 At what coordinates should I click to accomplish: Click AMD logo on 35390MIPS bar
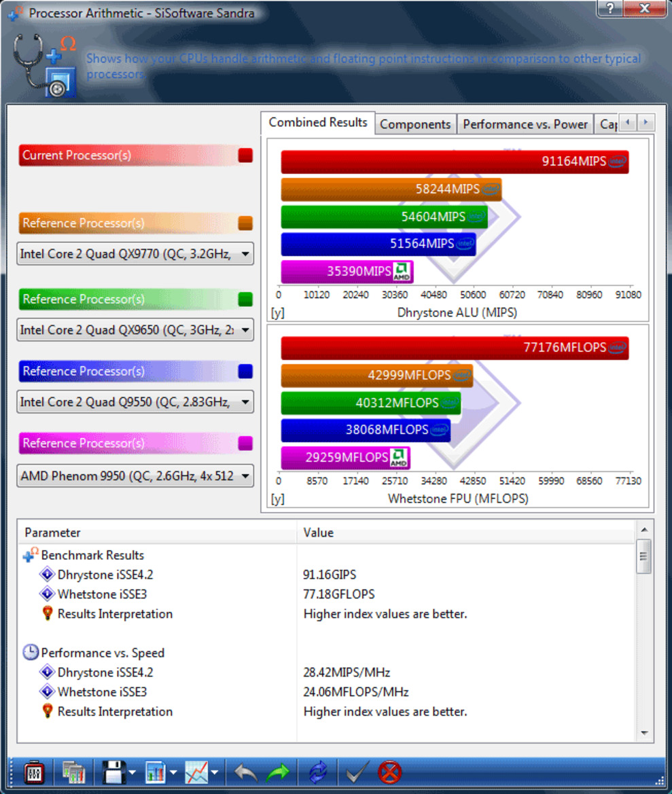click(402, 272)
